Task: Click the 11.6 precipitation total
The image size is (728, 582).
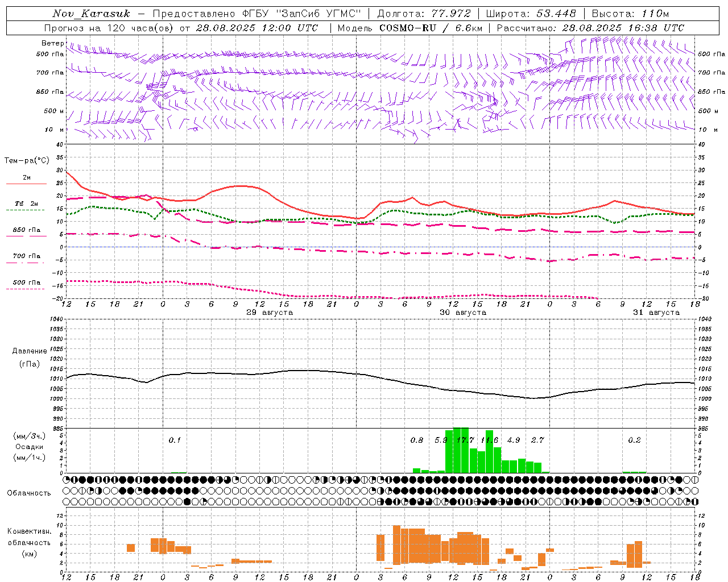Action: (490, 440)
